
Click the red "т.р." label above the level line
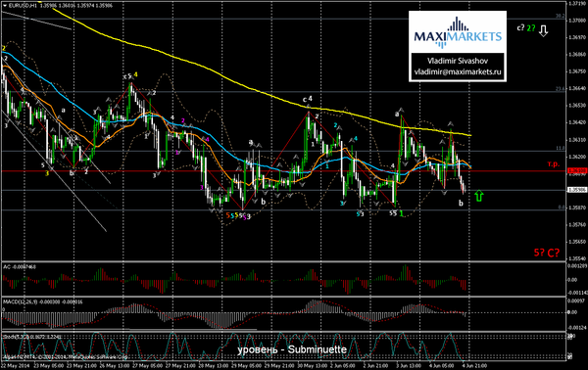(x=553, y=164)
